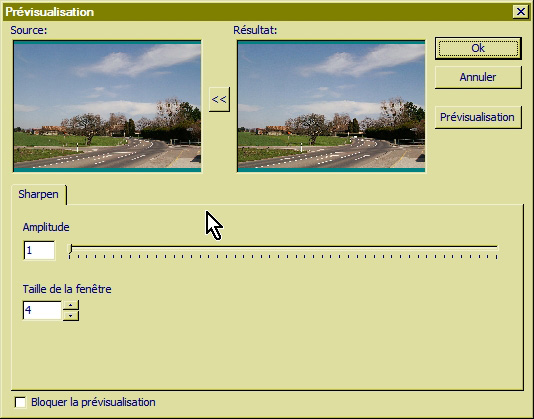534x419 pixels.
Task: Enable Bloquer la prévisualisation checkbox
Action: click(20, 402)
